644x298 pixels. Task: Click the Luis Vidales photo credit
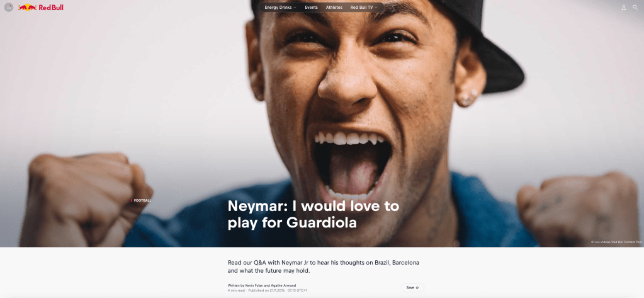616,243
